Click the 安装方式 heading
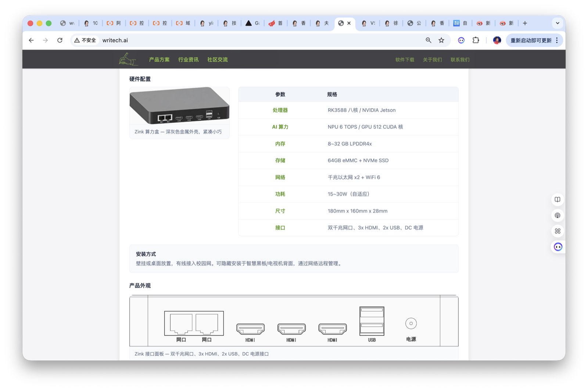Screen dimensions: 588x390 [x=146, y=254]
